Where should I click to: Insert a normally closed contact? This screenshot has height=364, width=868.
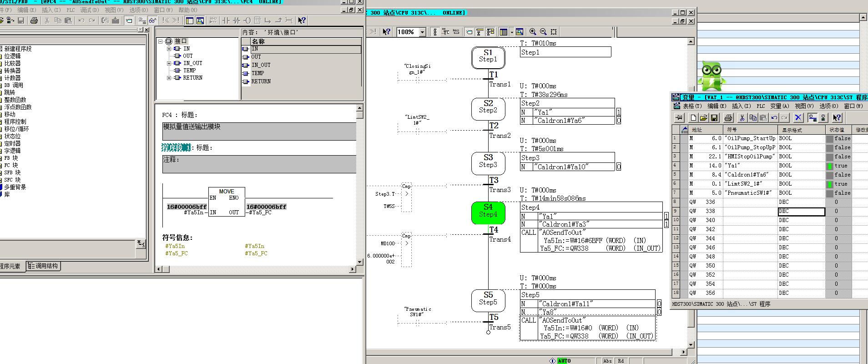click(x=237, y=20)
